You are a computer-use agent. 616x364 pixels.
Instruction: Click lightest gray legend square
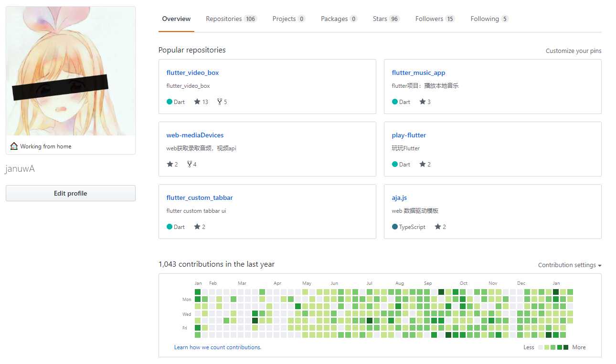click(x=541, y=347)
